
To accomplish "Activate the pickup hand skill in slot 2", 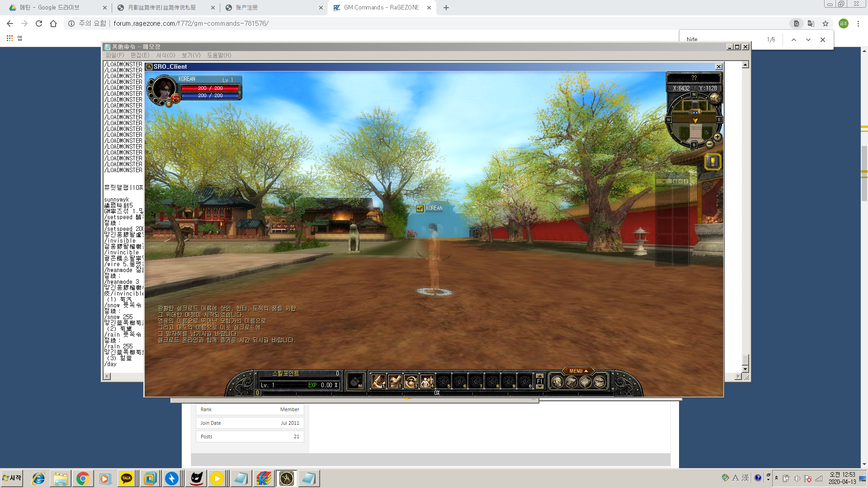I will tap(394, 382).
